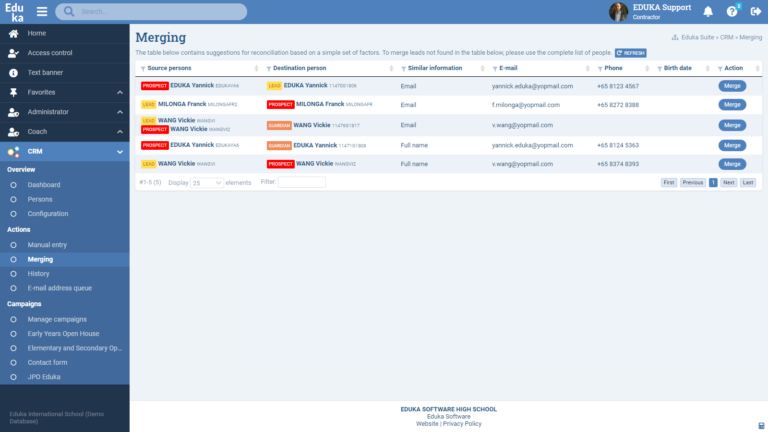Go to First page
The image size is (768, 432).
coord(669,183)
